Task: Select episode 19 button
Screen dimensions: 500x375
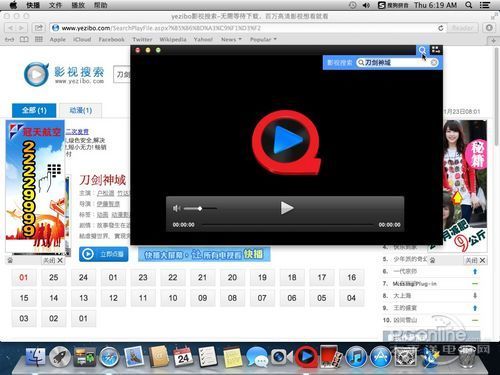Action: pos(262,277)
